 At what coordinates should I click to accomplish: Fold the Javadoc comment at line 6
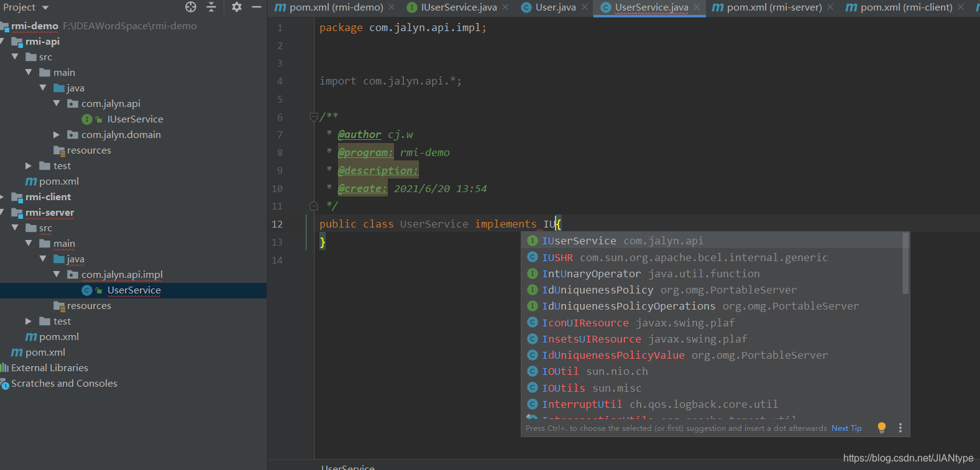pyautogui.click(x=314, y=117)
